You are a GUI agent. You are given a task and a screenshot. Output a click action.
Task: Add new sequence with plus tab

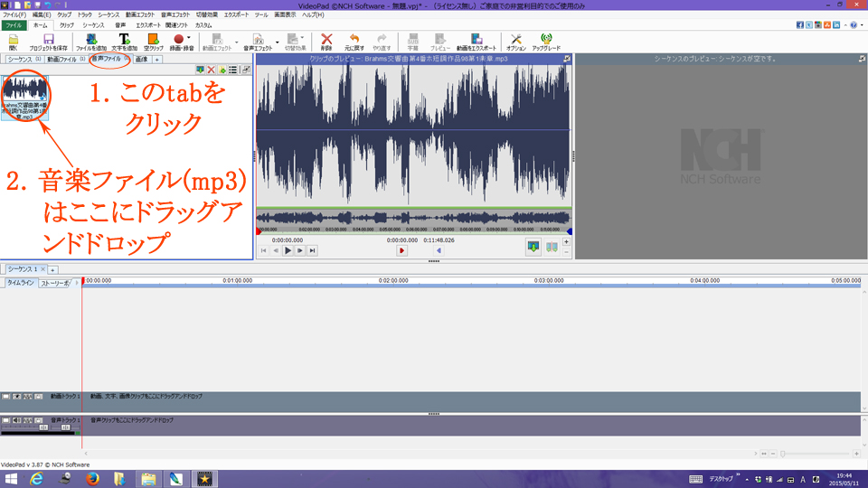[x=52, y=270]
